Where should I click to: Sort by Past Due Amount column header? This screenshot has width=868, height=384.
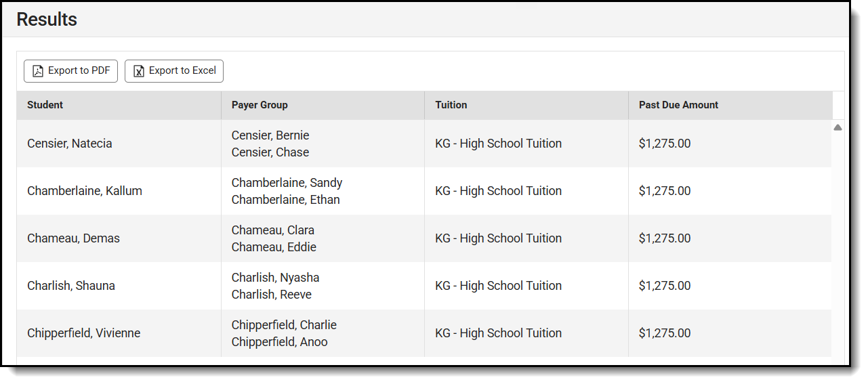[x=678, y=105]
